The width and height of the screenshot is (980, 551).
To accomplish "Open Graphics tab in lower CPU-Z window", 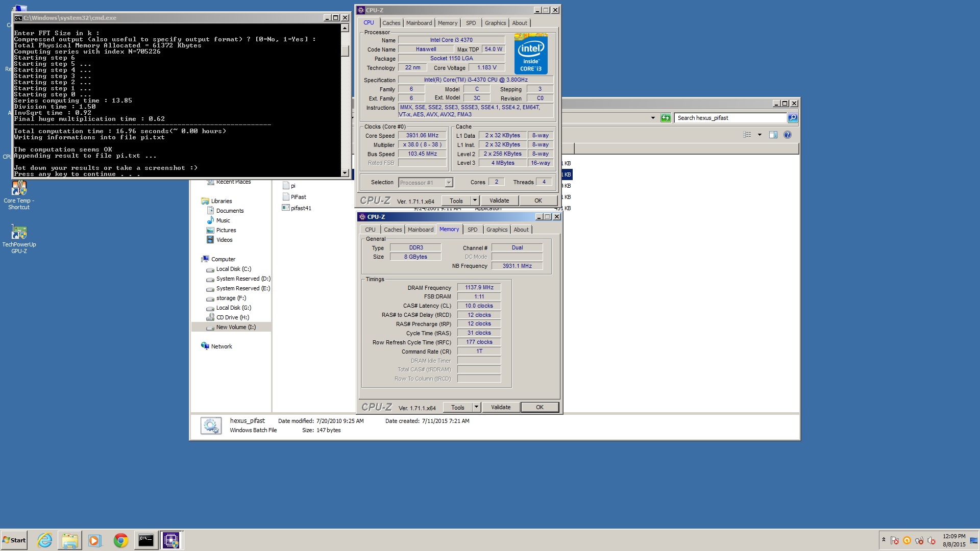I will pyautogui.click(x=497, y=230).
